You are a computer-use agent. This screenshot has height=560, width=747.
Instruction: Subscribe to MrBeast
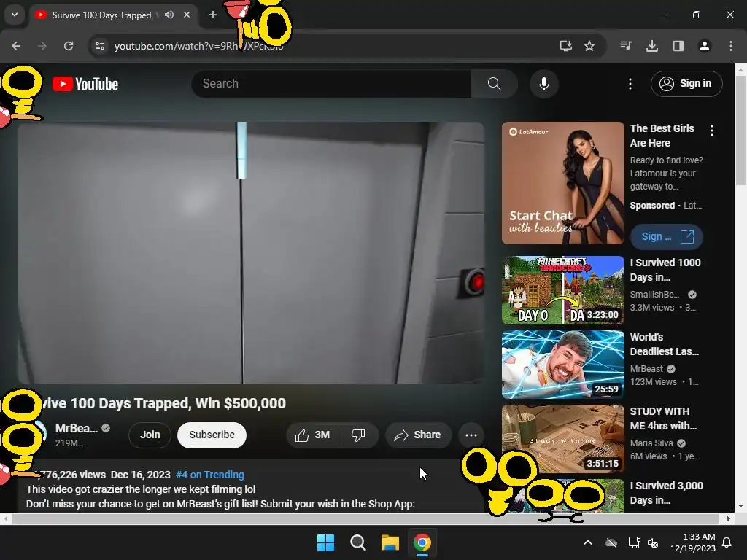point(212,435)
